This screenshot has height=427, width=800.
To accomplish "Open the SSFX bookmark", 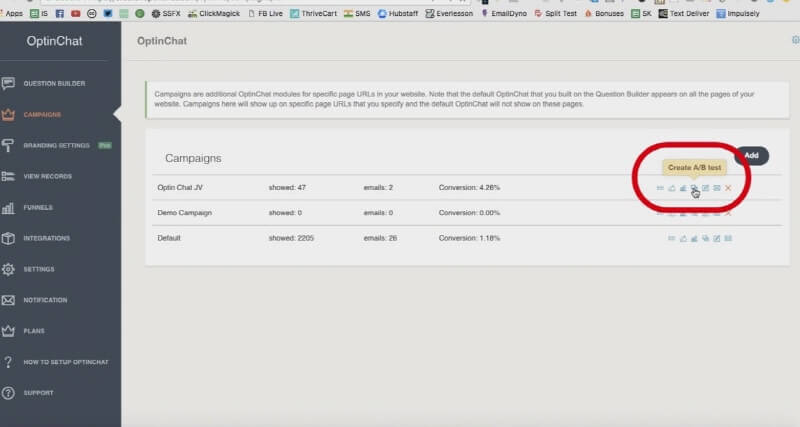I will 166,14.
